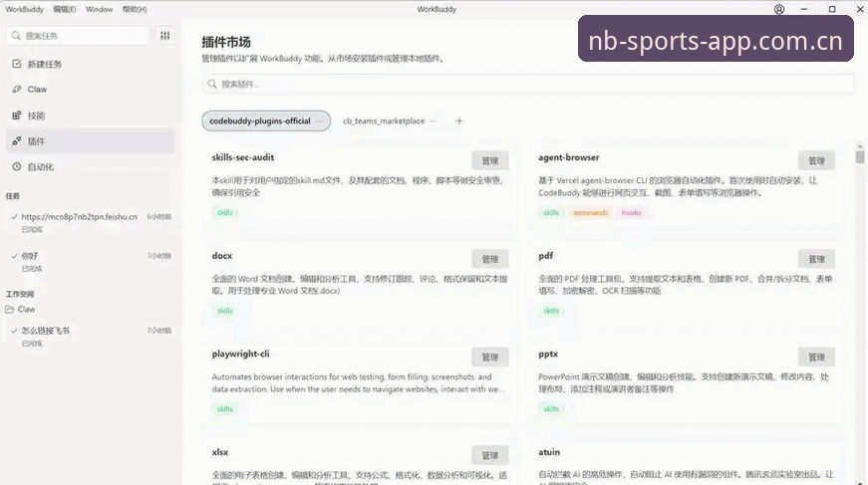868x485 pixels.
Task: Click the commands tag on agent-browser
Action: [590, 212]
